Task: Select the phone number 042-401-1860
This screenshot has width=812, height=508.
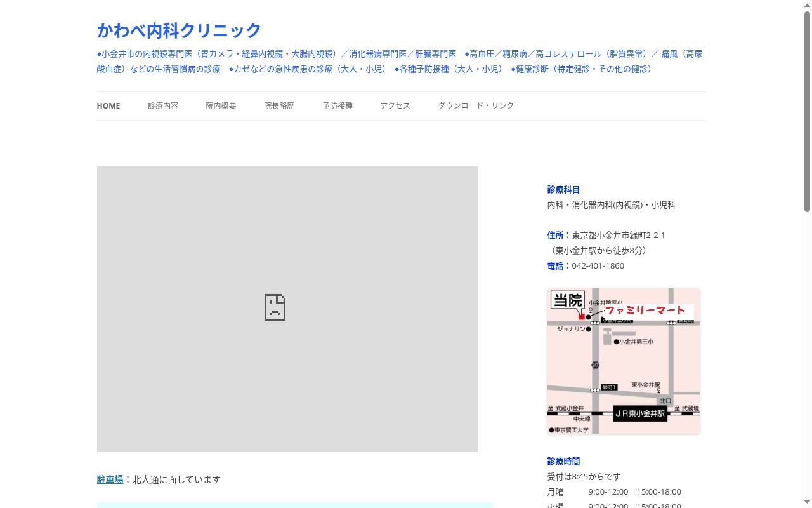Action: [x=598, y=266]
